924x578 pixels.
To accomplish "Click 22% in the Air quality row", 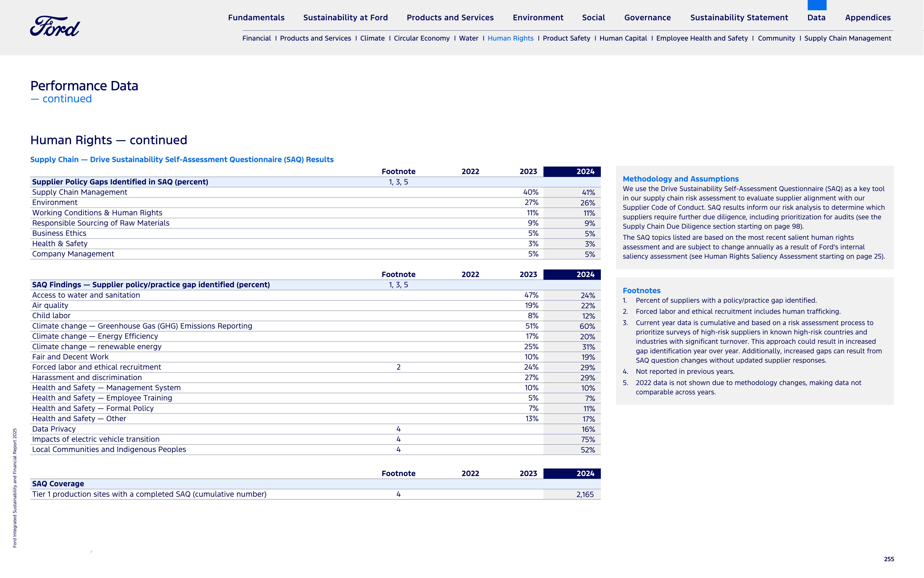I will [588, 306].
